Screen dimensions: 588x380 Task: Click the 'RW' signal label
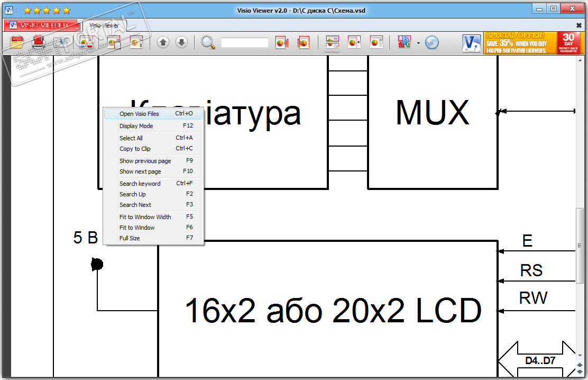click(533, 298)
